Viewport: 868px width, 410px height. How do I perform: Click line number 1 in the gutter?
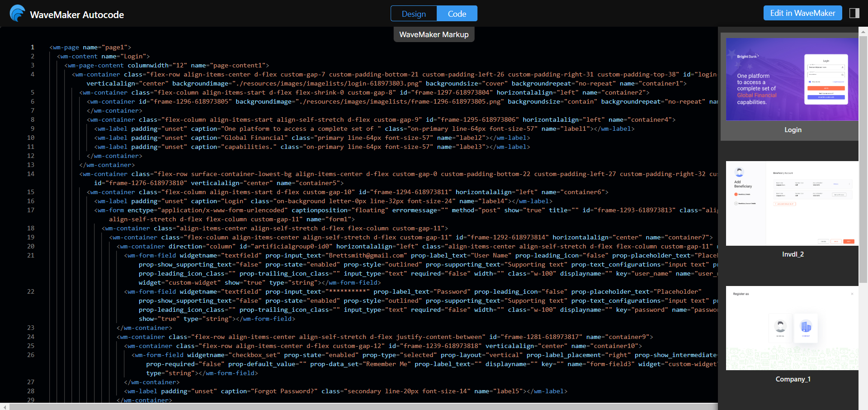(x=32, y=47)
